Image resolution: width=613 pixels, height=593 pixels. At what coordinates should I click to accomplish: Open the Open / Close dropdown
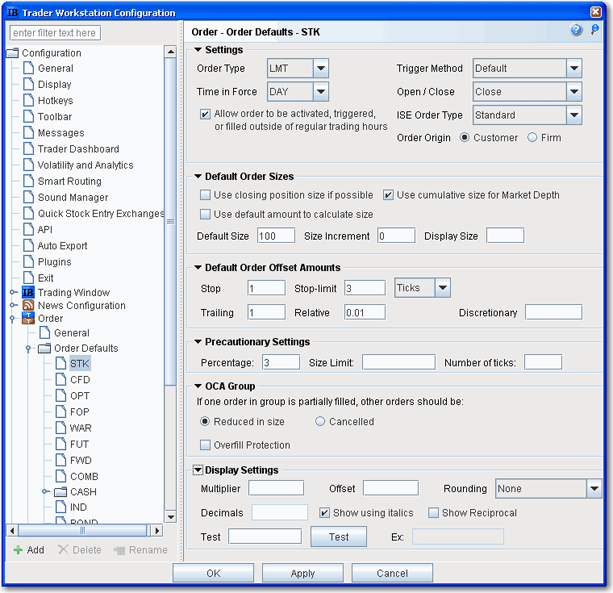(x=574, y=91)
